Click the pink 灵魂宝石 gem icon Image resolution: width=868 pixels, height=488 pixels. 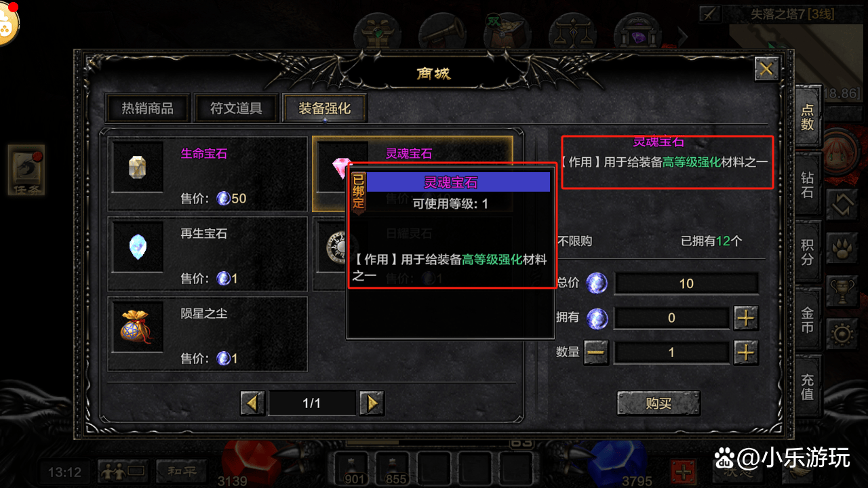(341, 167)
